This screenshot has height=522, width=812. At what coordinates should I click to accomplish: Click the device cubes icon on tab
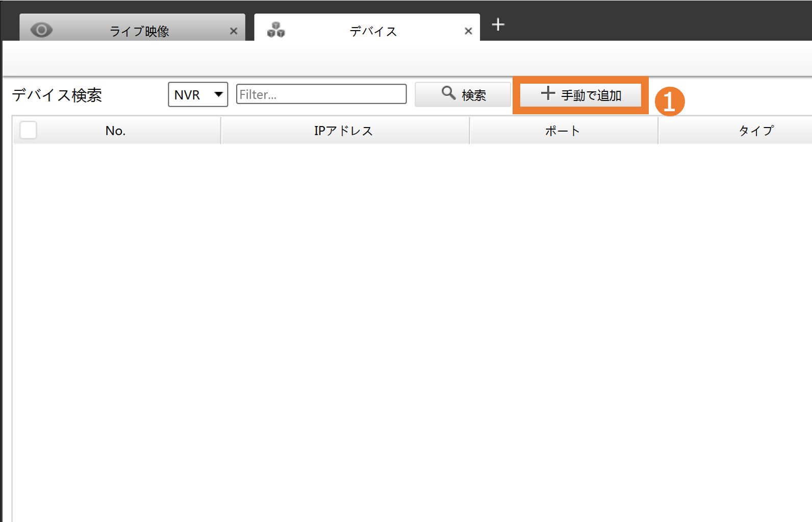tap(276, 30)
